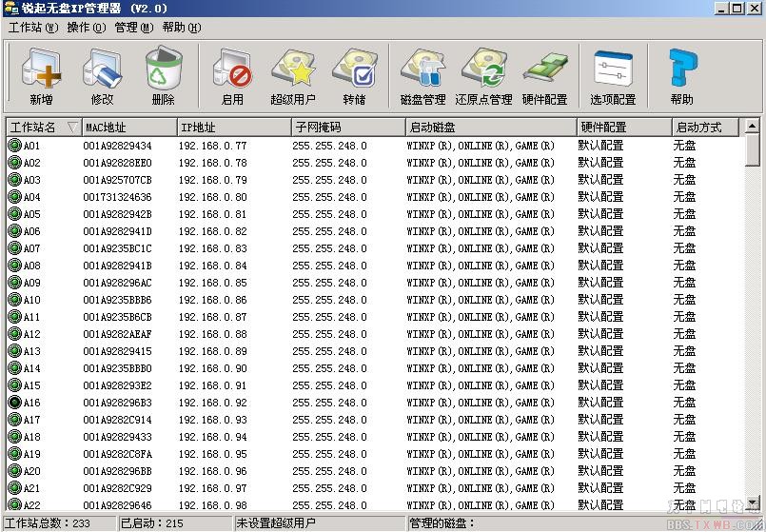Click subnet mask cell in row A01
The height and width of the screenshot is (532, 766).
click(330, 145)
